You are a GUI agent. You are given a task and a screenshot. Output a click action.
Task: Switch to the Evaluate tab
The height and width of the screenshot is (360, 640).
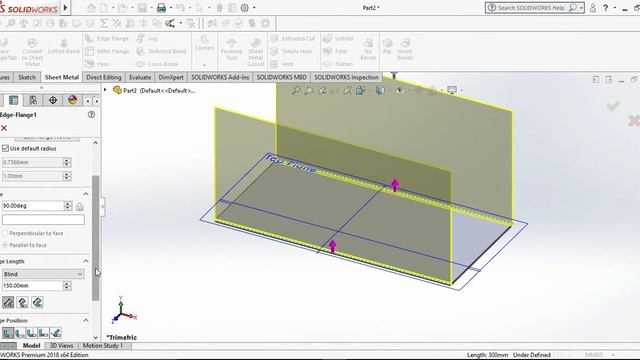[x=140, y=77]
